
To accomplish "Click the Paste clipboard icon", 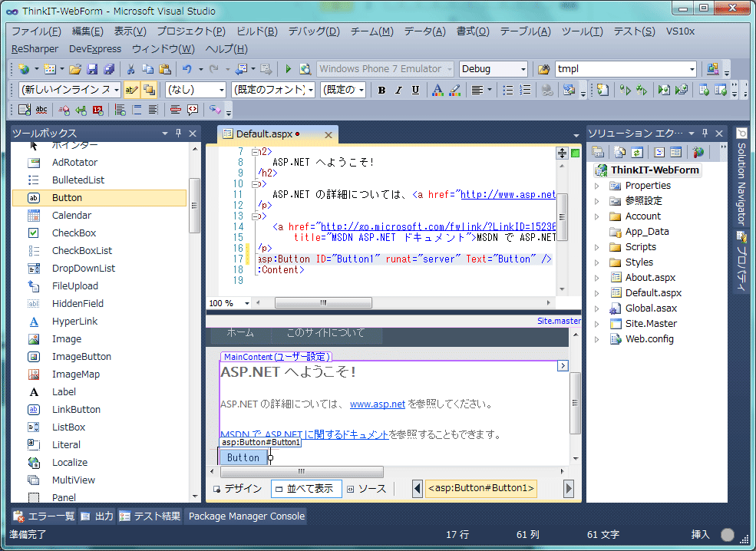I will (165, 69).
